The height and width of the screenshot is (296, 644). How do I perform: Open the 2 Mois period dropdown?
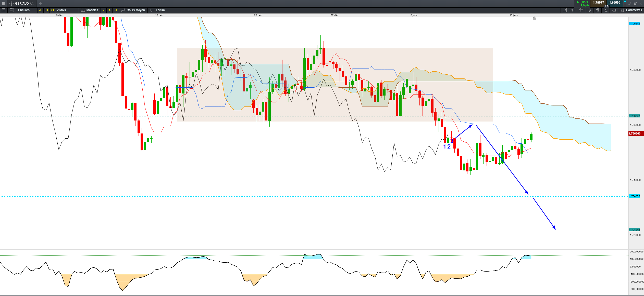[x=67, y=10]
